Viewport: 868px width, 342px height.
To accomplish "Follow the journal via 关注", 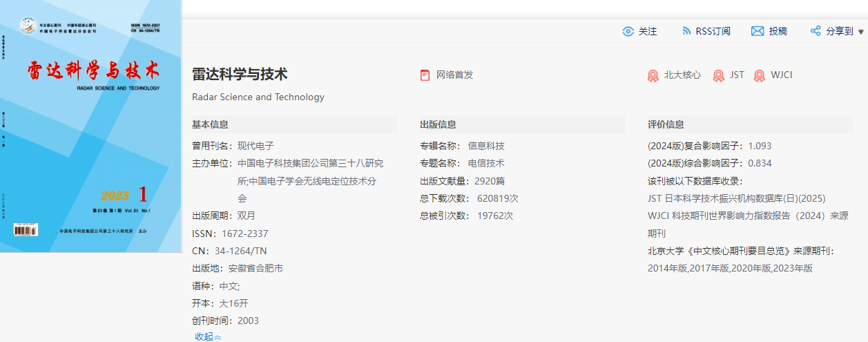I will pyautogui.click(x=648, y=31).
